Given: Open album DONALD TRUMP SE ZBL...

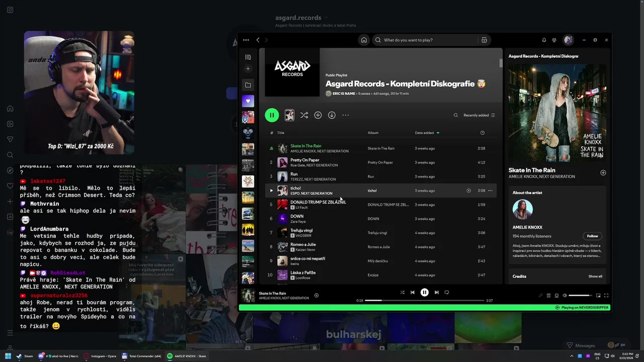Looking at the screenshot, I should [x=388, y=205].
